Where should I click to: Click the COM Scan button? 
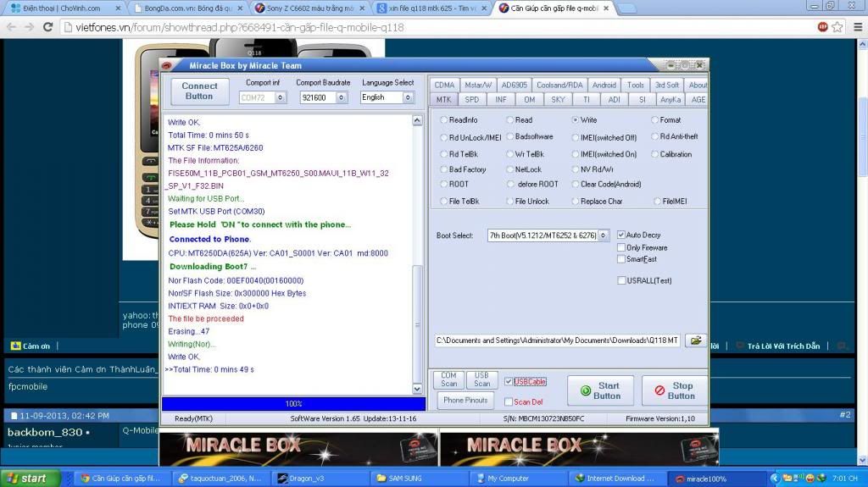coord(449,379)
